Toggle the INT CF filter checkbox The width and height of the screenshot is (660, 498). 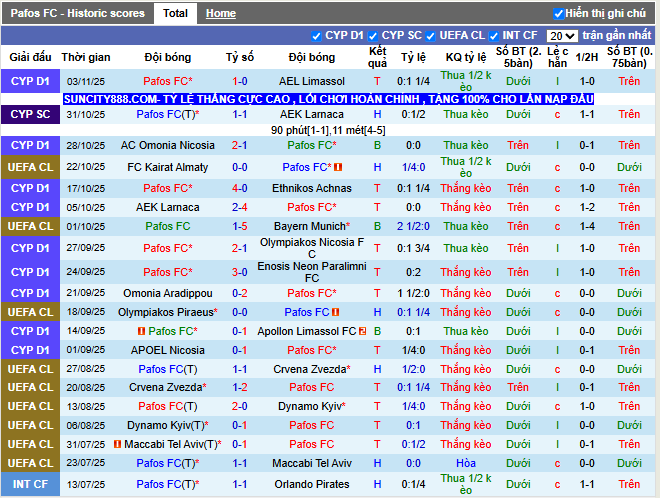pyautogui.click(x=494, y=36)
